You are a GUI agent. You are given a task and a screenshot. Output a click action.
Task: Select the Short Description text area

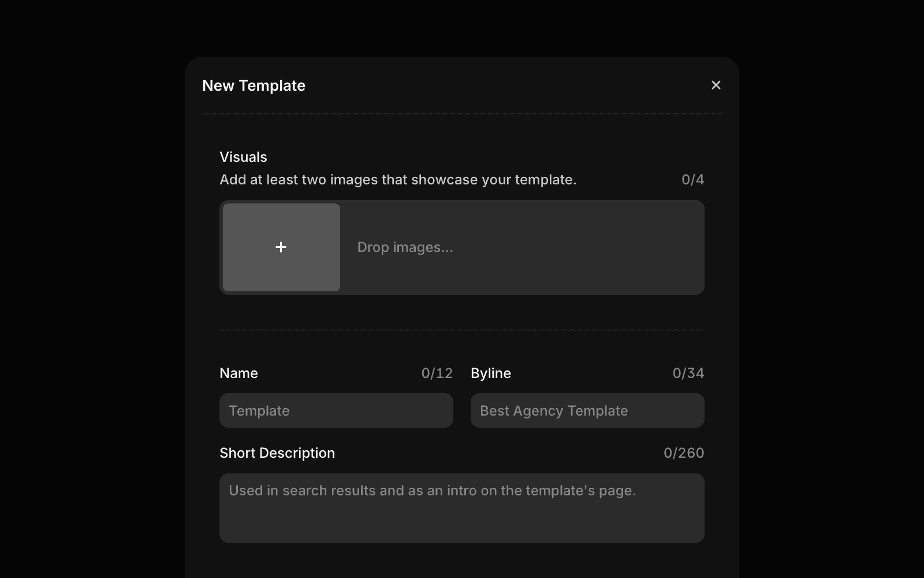tap(461, 507)
